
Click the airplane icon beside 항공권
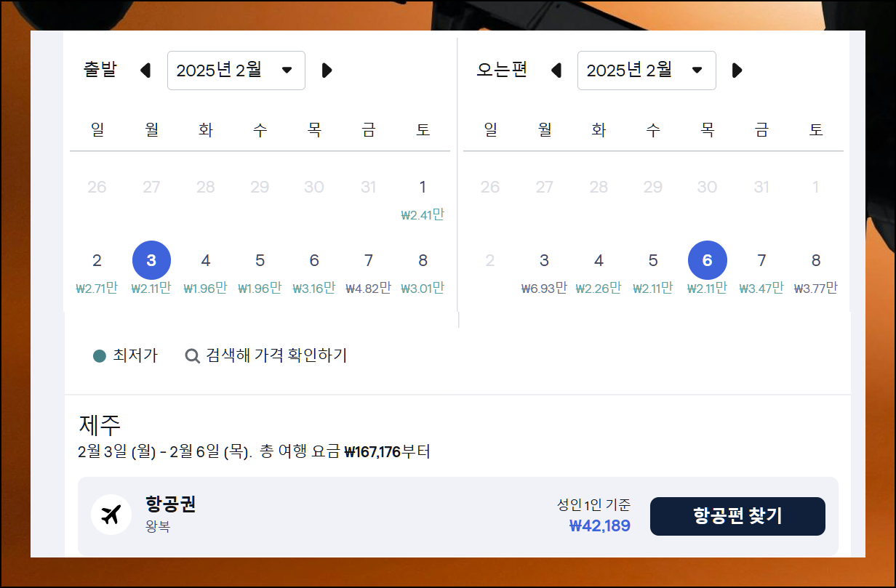(111, 515)
